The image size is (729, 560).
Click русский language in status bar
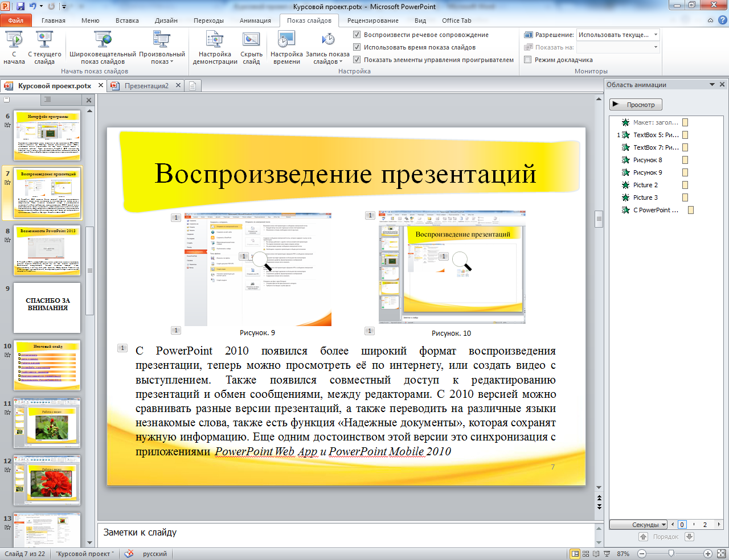tap(155, 554)
